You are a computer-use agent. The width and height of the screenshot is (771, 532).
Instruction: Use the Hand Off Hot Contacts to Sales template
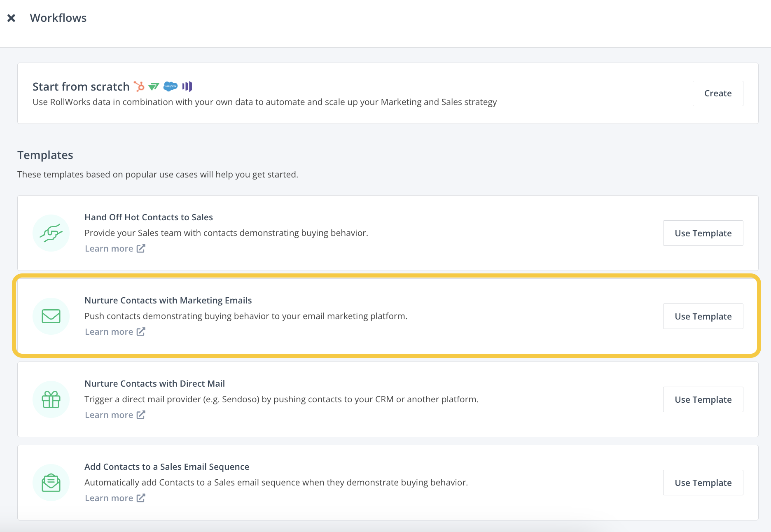703,233
